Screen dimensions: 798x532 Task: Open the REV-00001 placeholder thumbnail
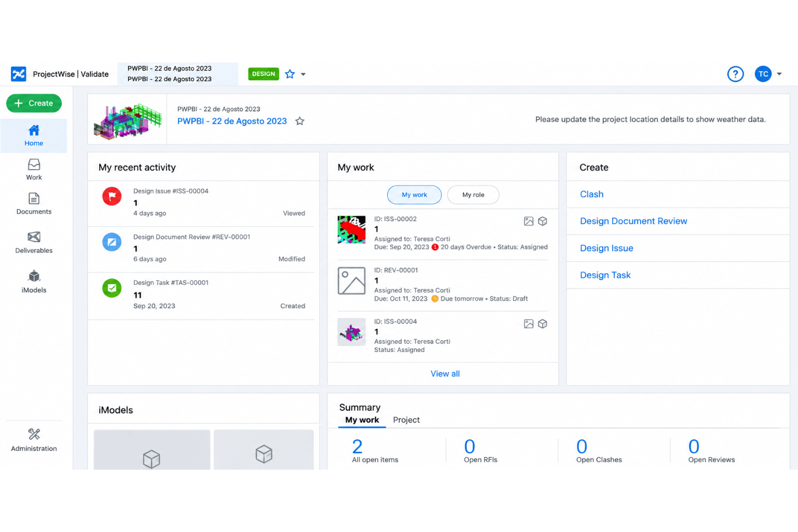point(352,281)
